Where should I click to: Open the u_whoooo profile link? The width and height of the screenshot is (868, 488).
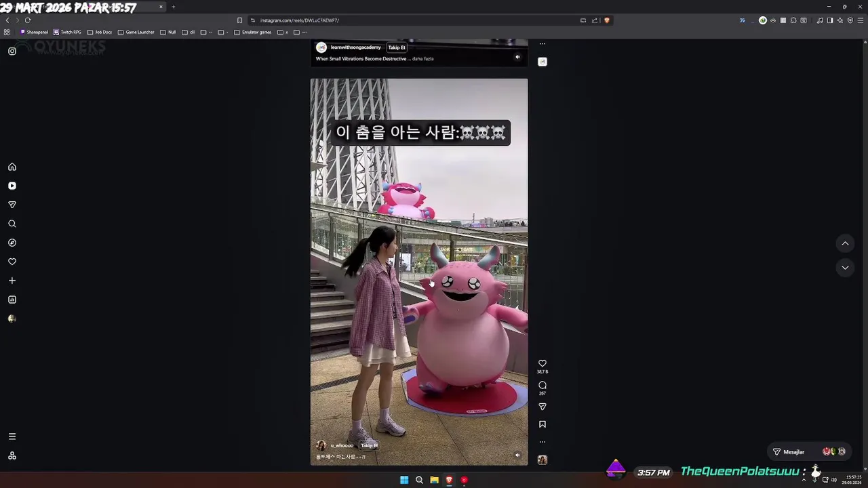tap(342, 445)
